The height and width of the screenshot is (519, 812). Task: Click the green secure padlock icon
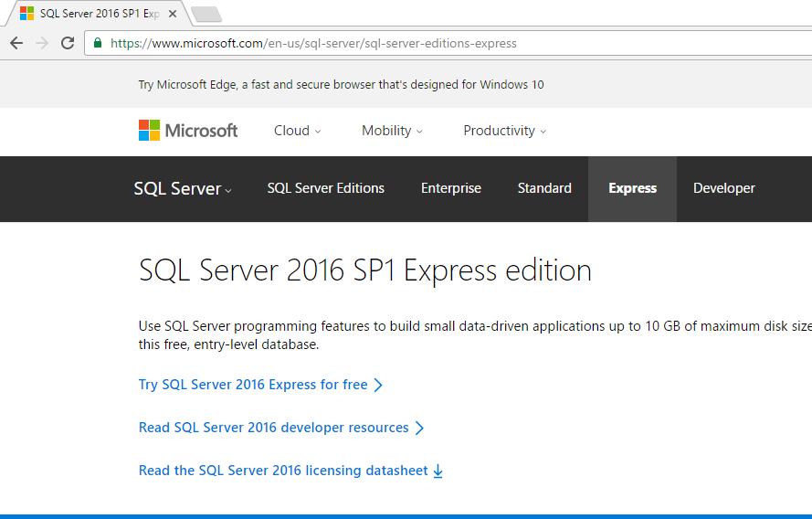pyautogui.click(x=98, y=43)
